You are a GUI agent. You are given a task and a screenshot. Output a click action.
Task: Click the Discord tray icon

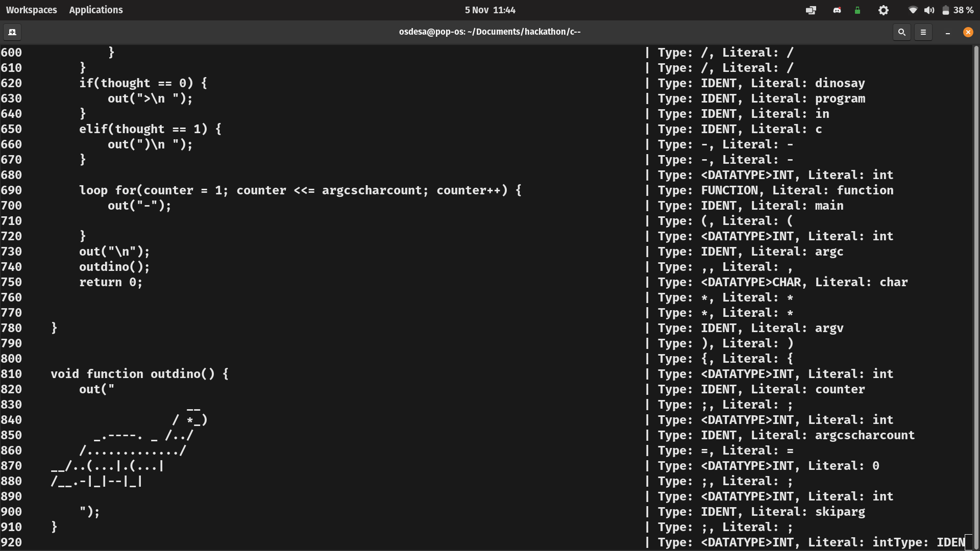[x=837, y=10]
